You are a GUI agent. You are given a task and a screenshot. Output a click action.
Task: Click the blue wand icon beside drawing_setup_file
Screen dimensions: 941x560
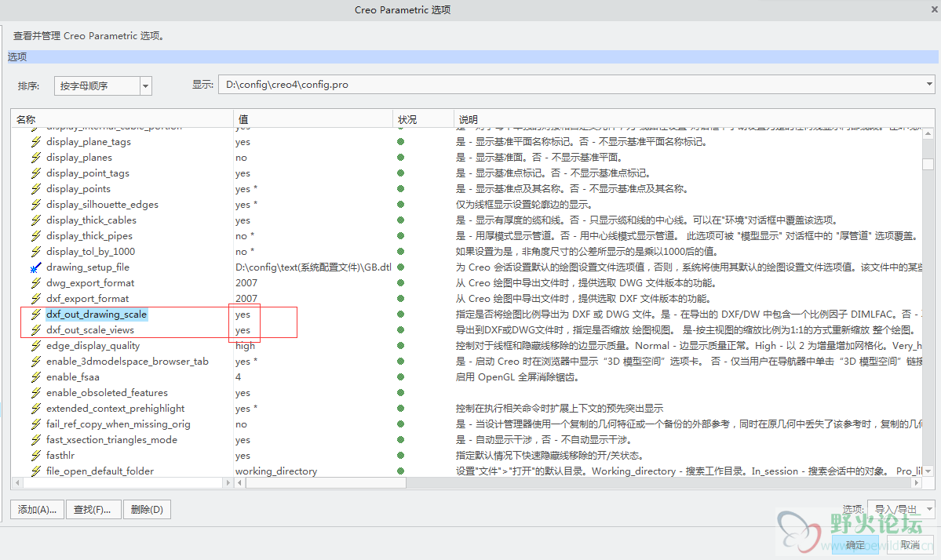[36, 267]
